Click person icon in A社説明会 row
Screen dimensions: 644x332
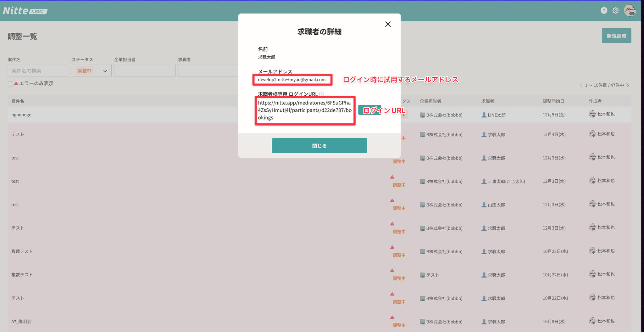[x=484, y=322]
